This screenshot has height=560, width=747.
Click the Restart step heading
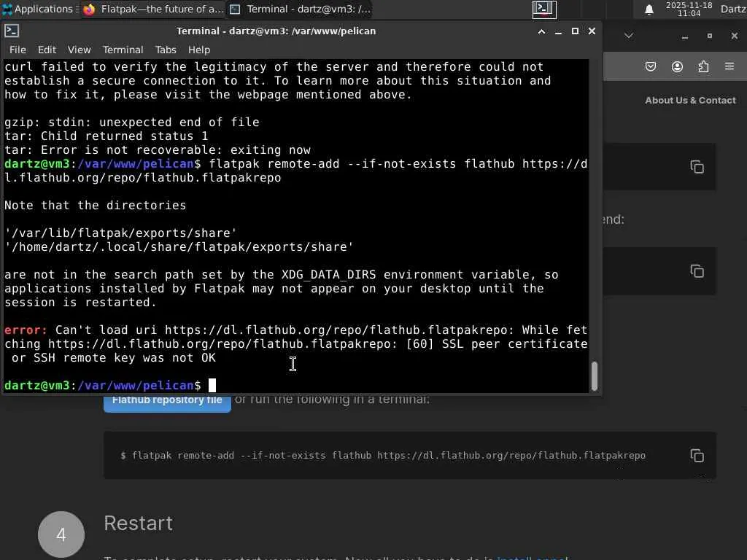(x=138, y=524)
